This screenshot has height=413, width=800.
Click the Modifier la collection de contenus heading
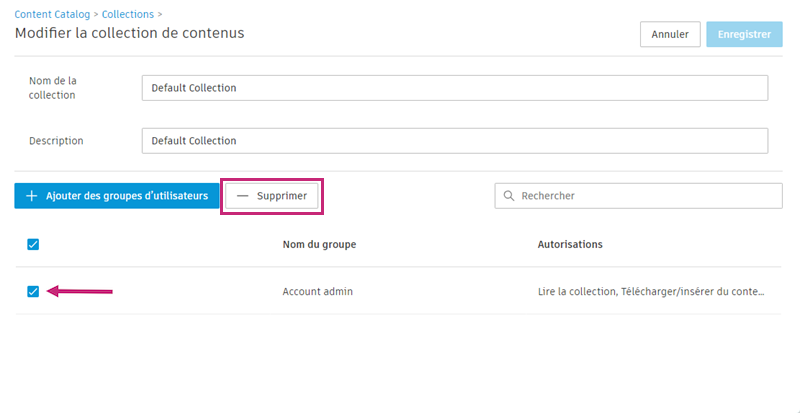click(130, 33)
